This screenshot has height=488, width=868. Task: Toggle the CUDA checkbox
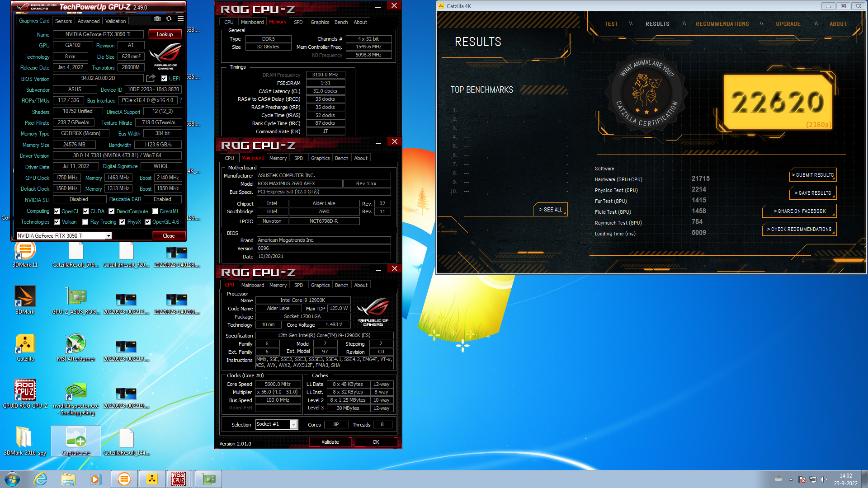(x=85, y=211)
